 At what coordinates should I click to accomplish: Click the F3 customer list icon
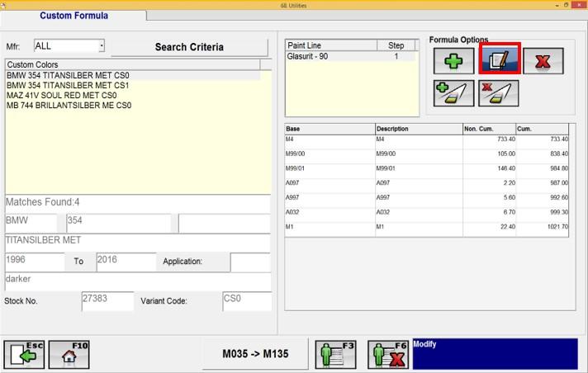pos(335,354)
